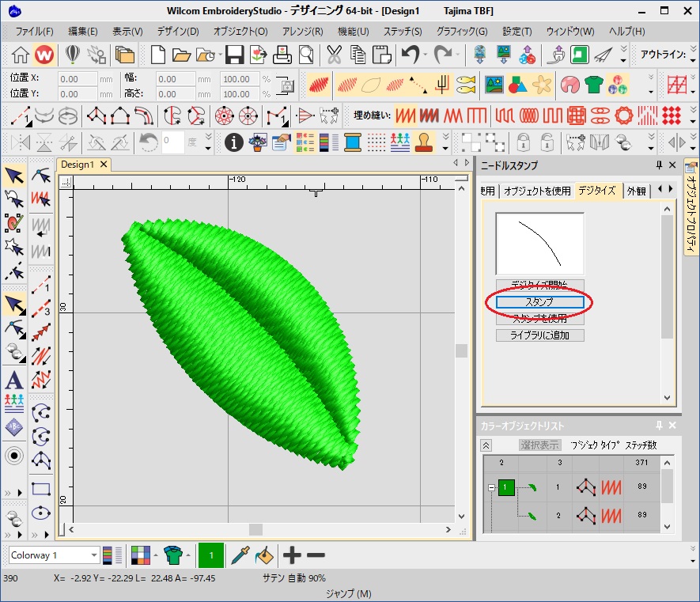Screen dimensions: 700x602
Task: Toggle the 選択表示 button
Action: tap(539, 445)
